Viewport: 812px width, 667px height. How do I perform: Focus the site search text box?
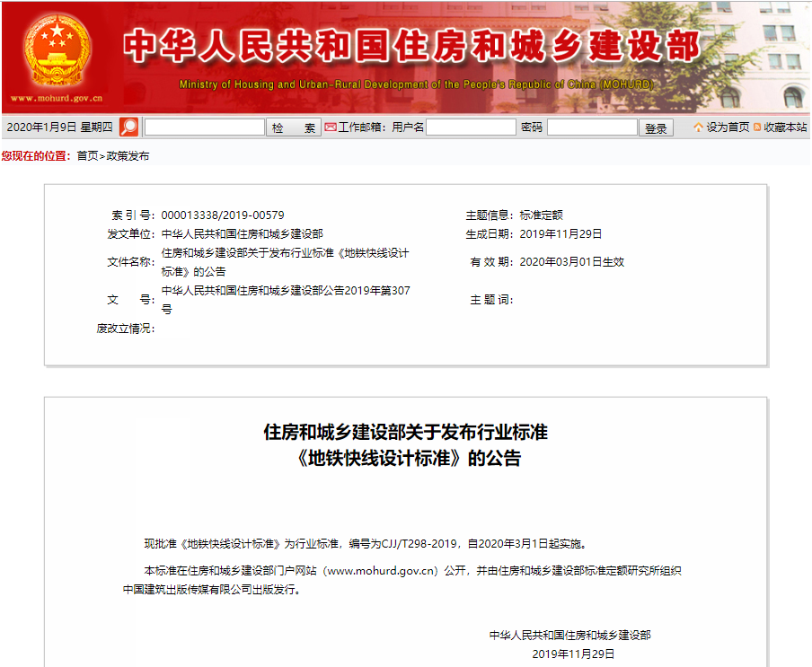(204, 127)
